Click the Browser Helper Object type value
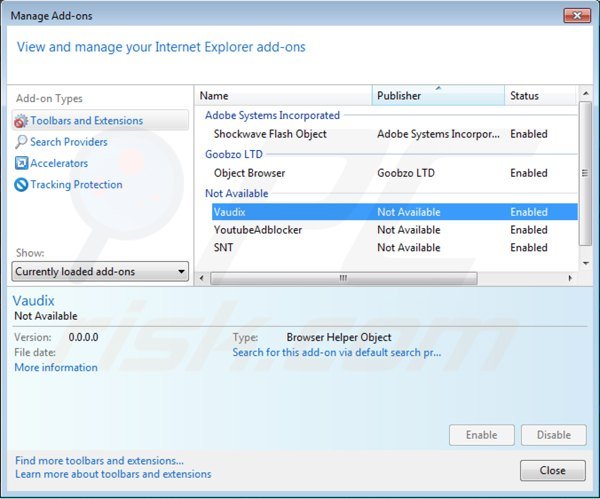The image size is (600, 499). click(x=339, y=337)
